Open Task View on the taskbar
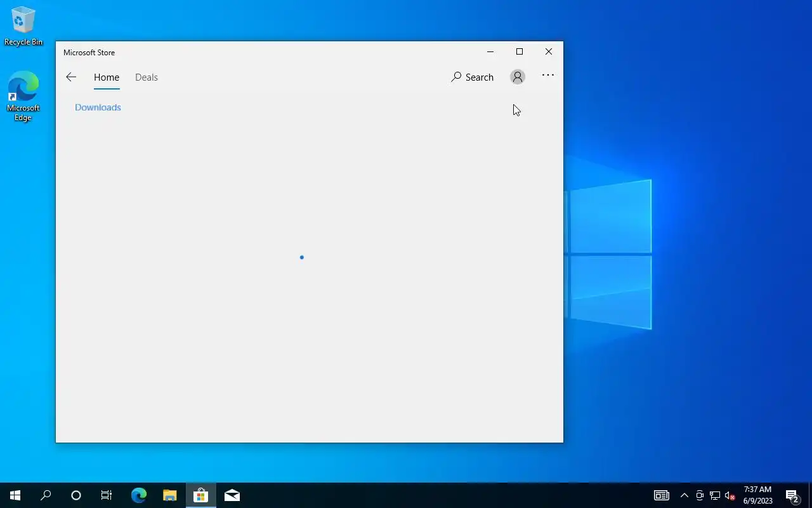812x508 pixels. click(107, 495)
